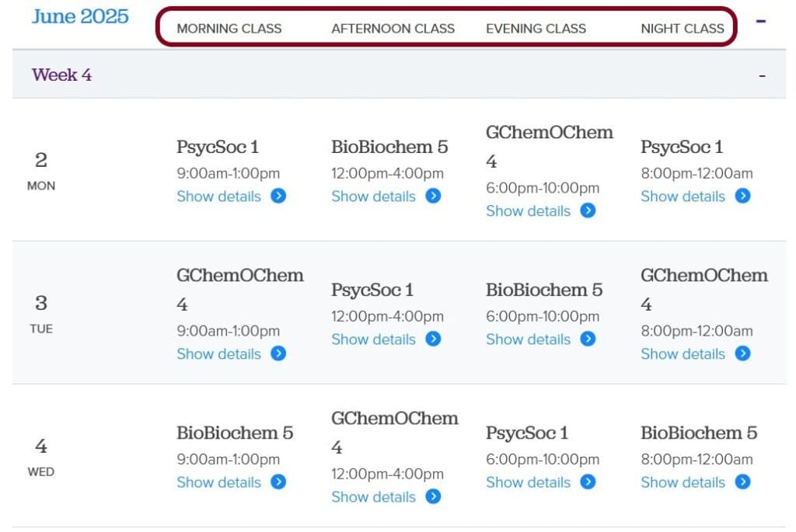
Task: Click arrow icon for Monday evening GChemOChem 4
Action: pos(588,210)
